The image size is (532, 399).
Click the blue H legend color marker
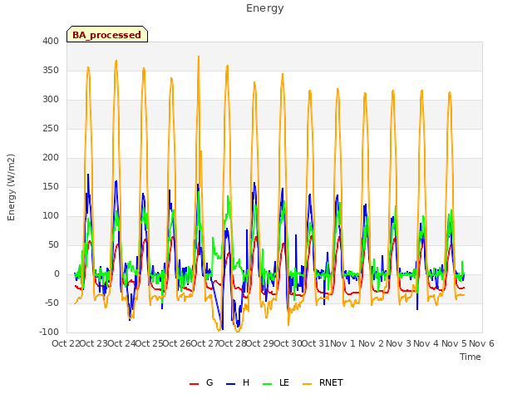[230, 384]
